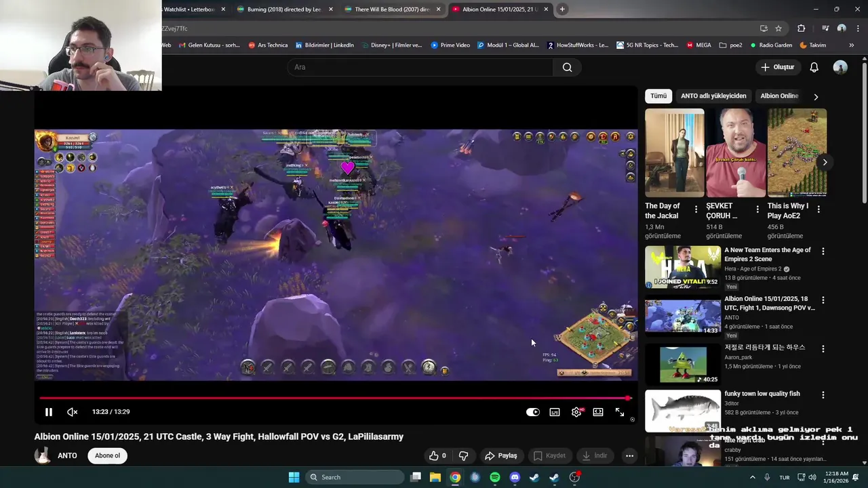The height and width of the screenshot is (488, 868).
Task: Advance the Shorts shelf with the arrow
Action: (x=825, y=162)
